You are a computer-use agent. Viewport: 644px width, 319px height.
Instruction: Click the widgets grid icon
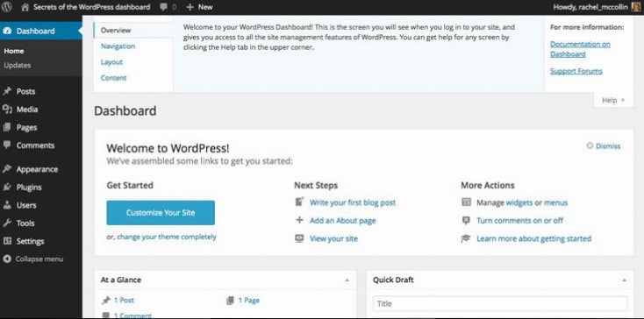(466, 202)
